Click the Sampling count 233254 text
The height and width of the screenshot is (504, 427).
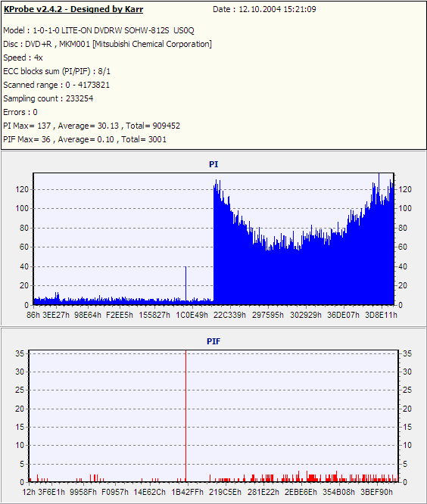(x=48, y=98)
